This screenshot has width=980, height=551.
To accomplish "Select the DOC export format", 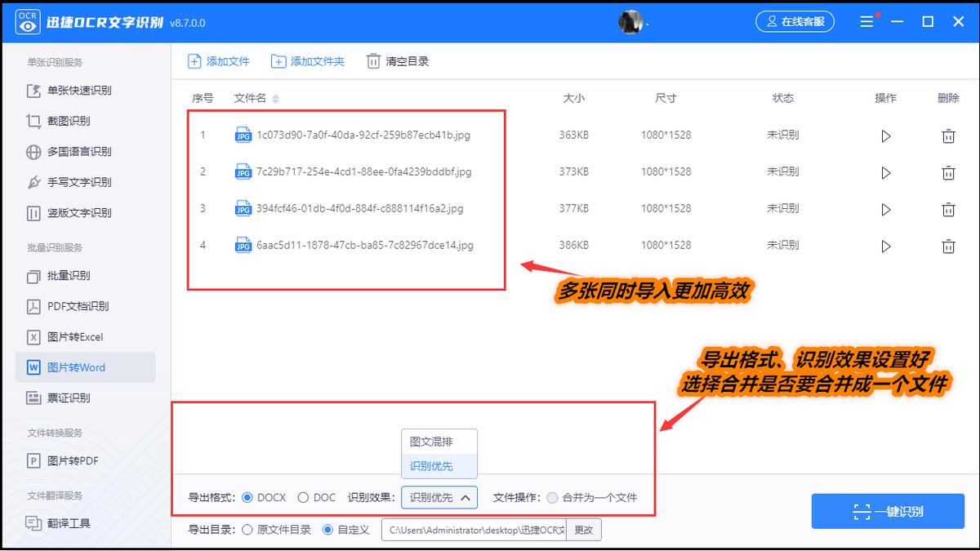I will [302, 497].
